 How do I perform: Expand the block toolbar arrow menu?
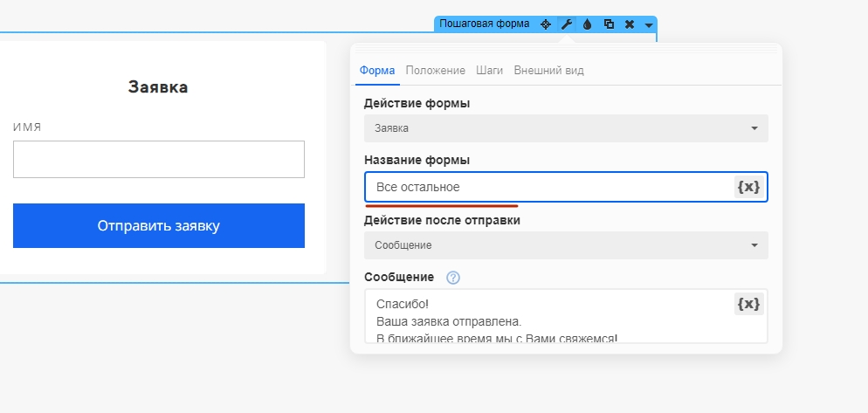[649, 25]
